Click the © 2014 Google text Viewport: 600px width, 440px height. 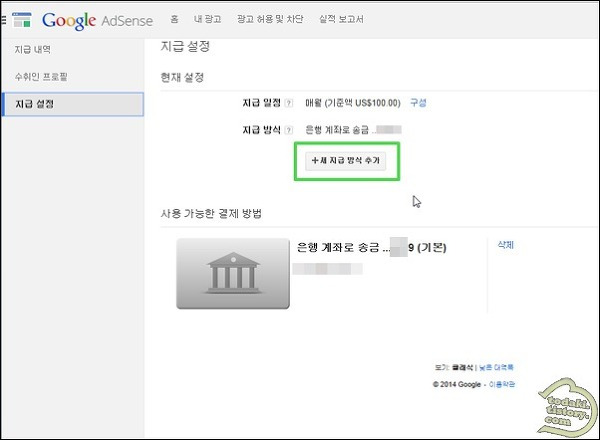pos(457,384)
